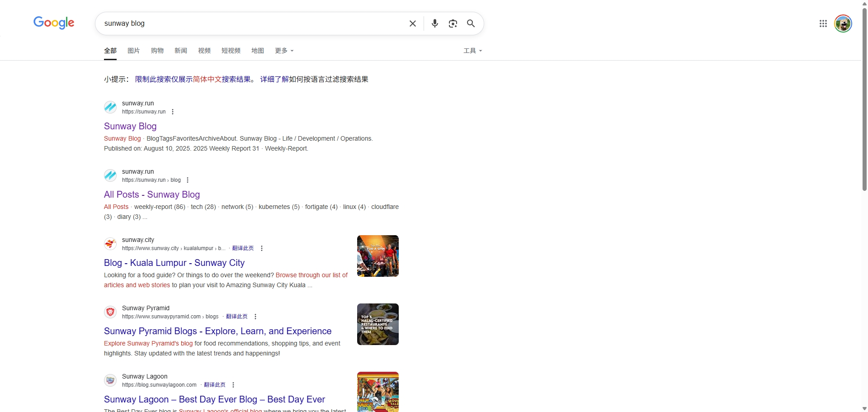Click the voice search microphone icon

[x=434, y=24]
